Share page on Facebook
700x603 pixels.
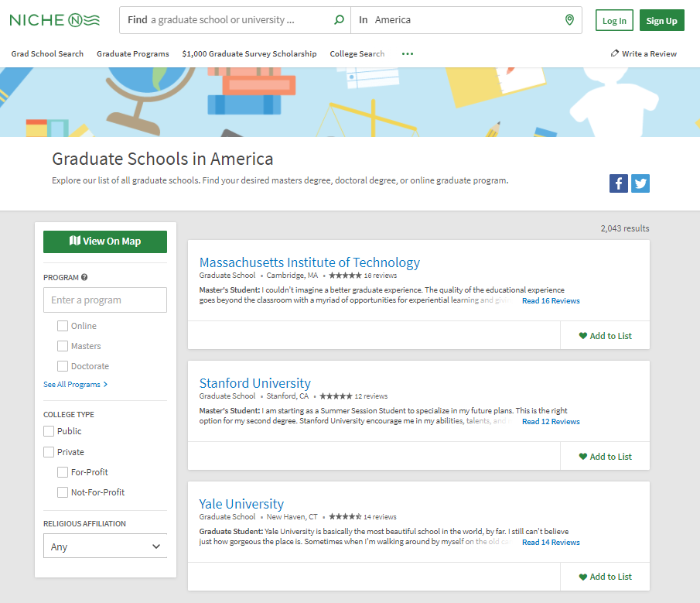tap(618, 183)
